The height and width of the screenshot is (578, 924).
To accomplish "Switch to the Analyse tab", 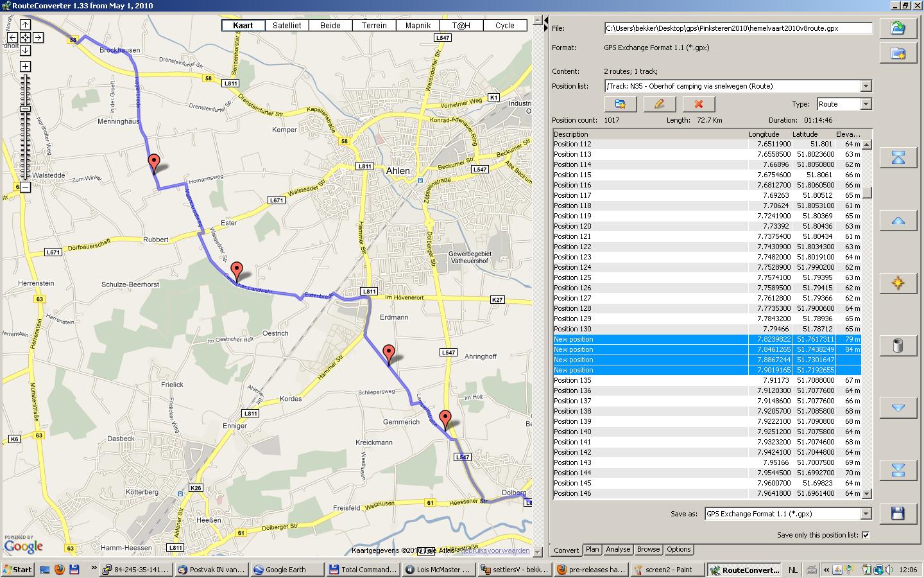I will [618, 550].
